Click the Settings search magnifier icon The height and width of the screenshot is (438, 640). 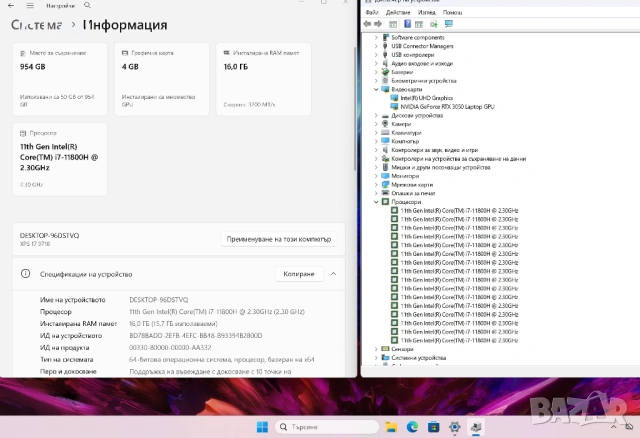pos(87,5)
